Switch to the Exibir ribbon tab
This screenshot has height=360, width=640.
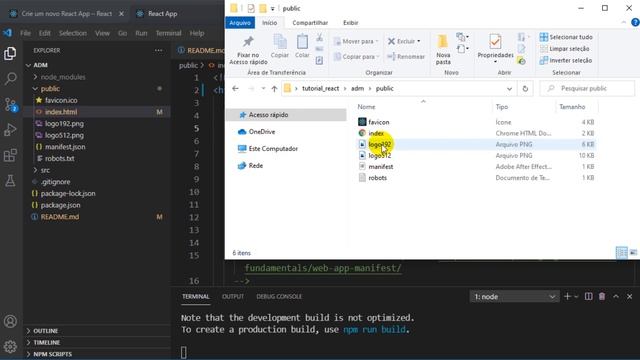click(351, 23)
